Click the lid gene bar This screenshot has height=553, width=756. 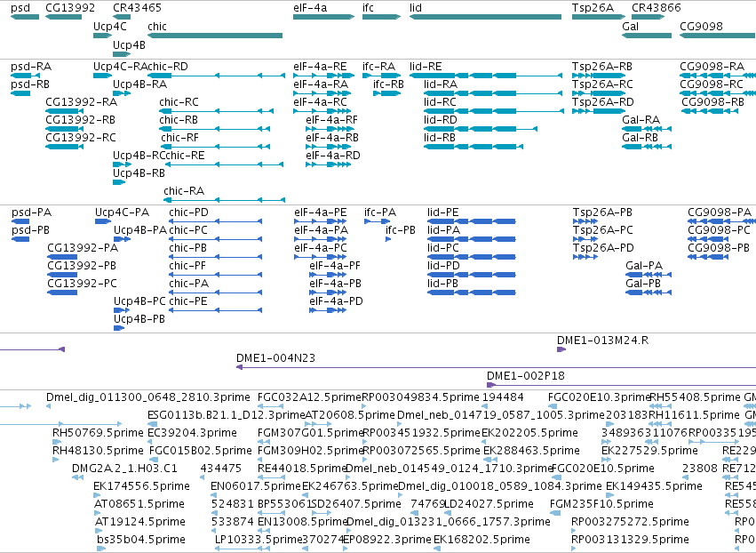[486, 17]
